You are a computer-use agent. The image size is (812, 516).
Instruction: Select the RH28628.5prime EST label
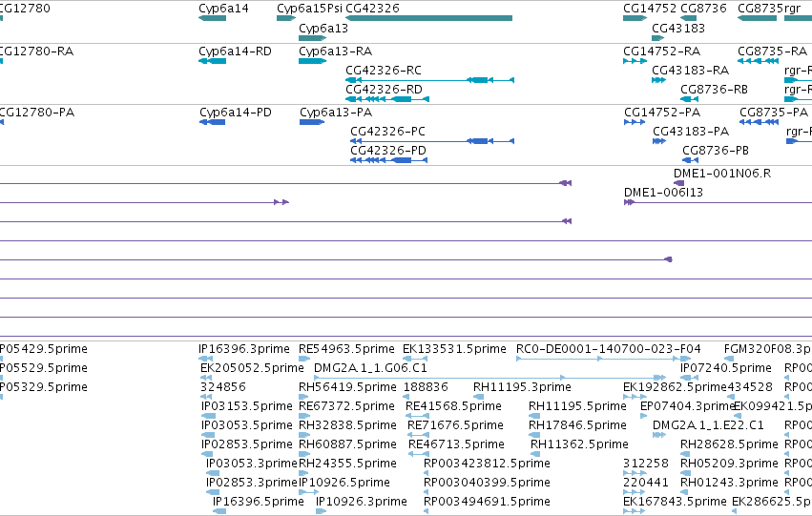point(729,445)
